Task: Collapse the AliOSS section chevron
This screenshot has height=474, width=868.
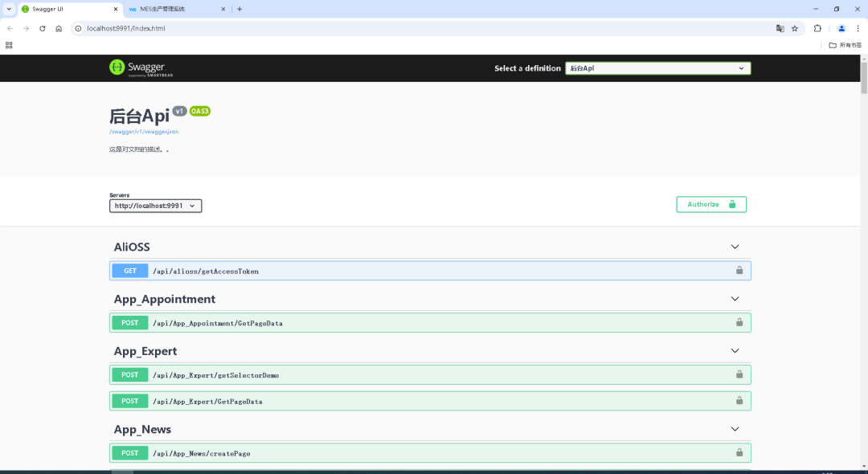Action: [735, 247]
